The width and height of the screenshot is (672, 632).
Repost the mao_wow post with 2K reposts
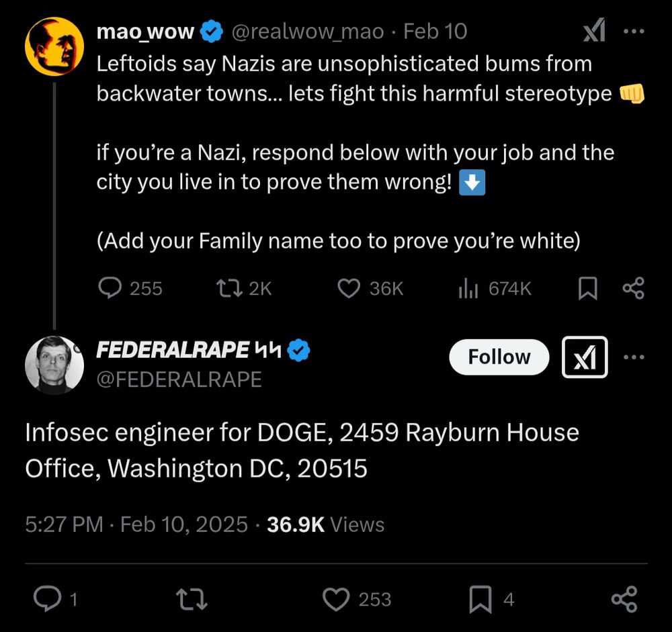pos(226,288)
